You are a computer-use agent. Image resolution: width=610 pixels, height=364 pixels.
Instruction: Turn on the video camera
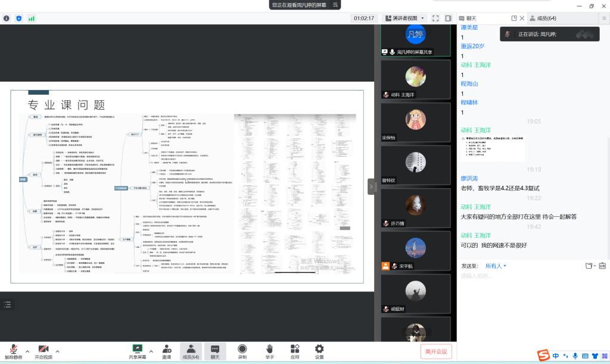click(x=43, y=351)
